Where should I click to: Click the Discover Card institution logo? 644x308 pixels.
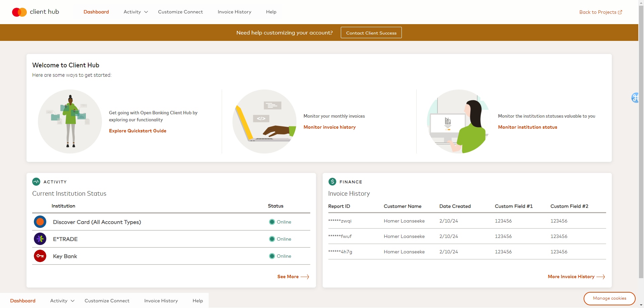pos(40,222)
